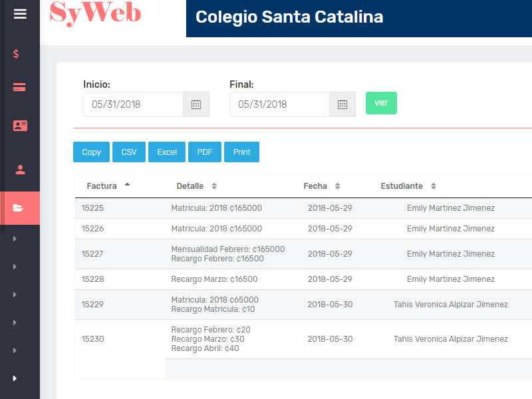This screenshot has width=532, height=399.
Task: Click the Inicio date input field
Action: (x=134, y=104)
